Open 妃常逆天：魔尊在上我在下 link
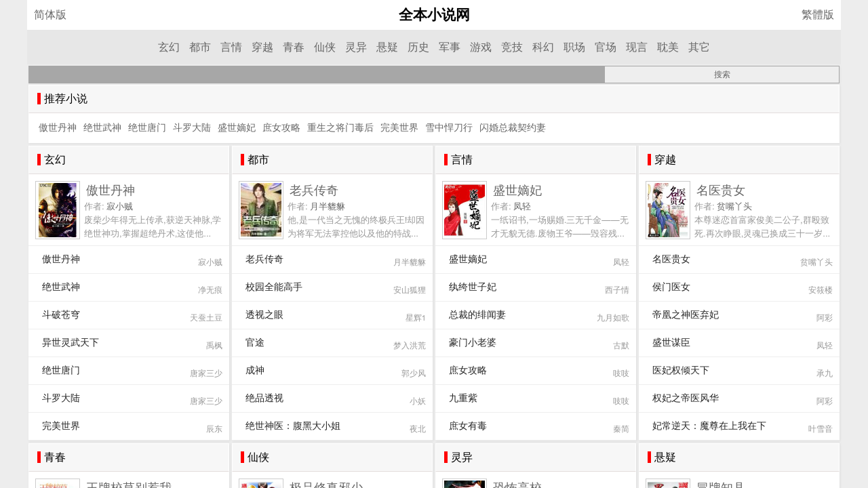The image size is (868, 488). click(x=709, y=426)
